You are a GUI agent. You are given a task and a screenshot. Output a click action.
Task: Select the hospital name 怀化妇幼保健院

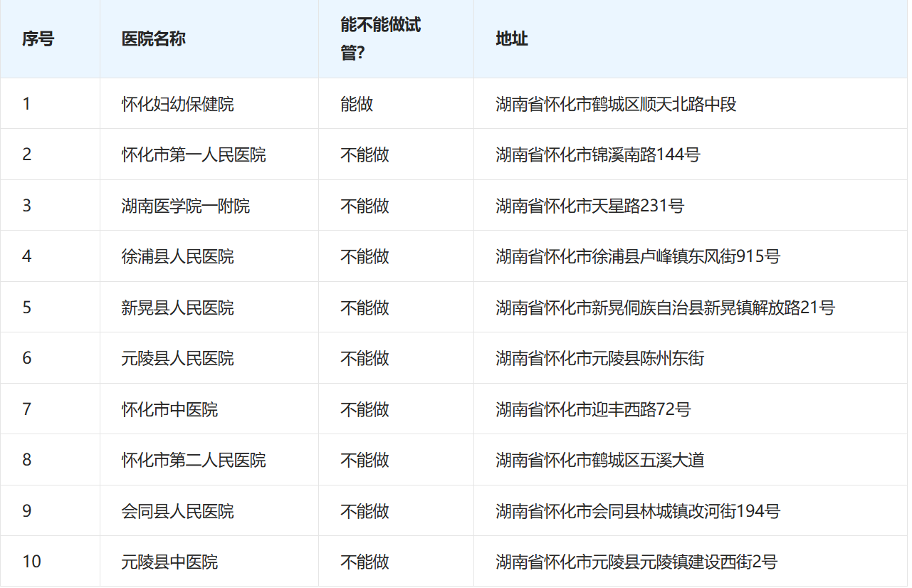tap(178, 104)
